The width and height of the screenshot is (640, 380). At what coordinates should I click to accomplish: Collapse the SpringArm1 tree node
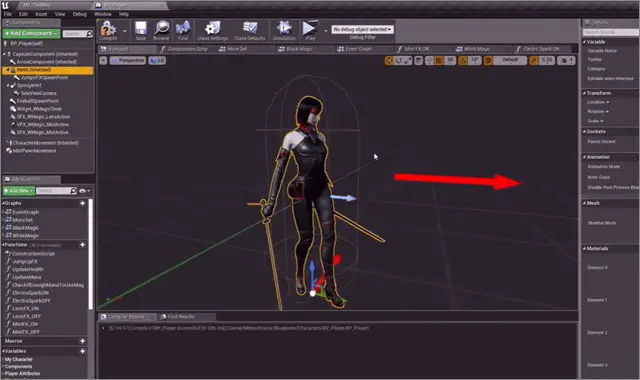tap(8, 86)
